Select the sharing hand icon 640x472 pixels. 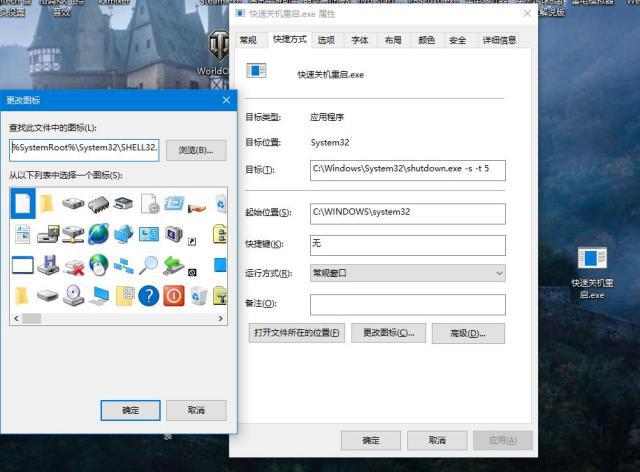[198, 207]
